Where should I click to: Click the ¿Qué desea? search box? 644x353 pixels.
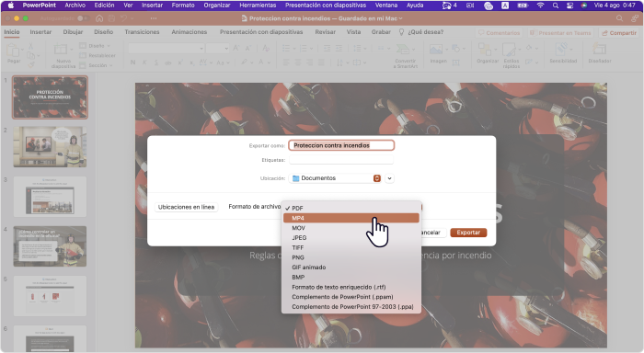click(421, 32)
